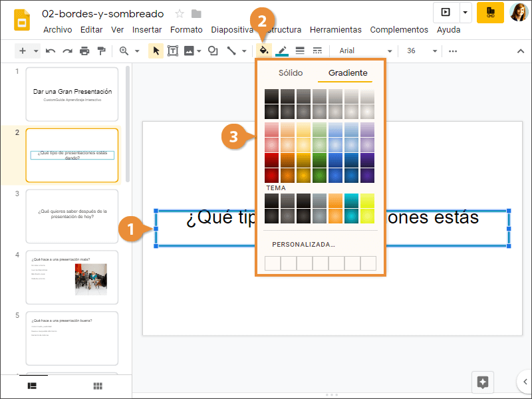Open the Herramientas menu
This screenshot has width=532, height=399.
point(336,30)
